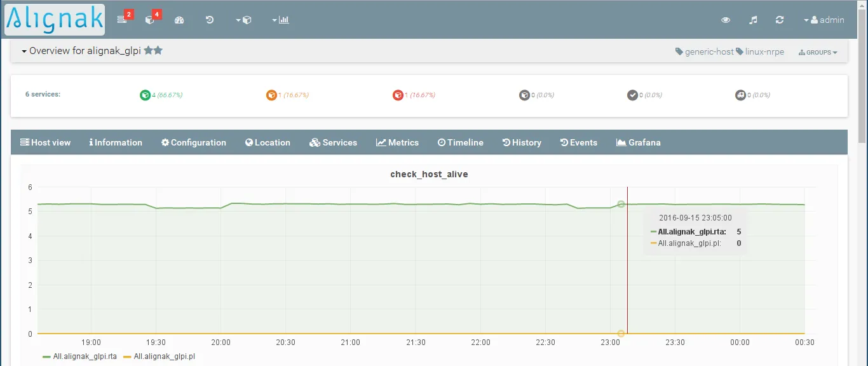868x366 pixels.
Task: Expand the admin user dropdown
Action: (x=824, y=20)
